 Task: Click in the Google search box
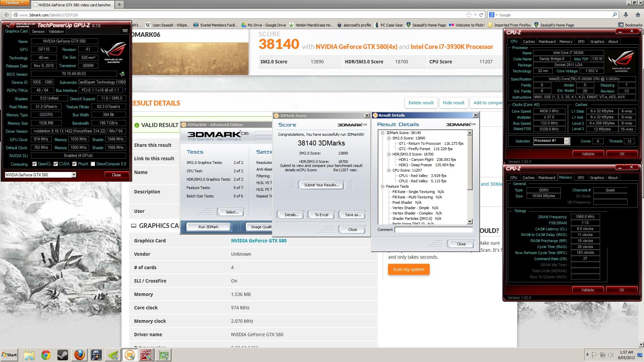tap(554, 15)
